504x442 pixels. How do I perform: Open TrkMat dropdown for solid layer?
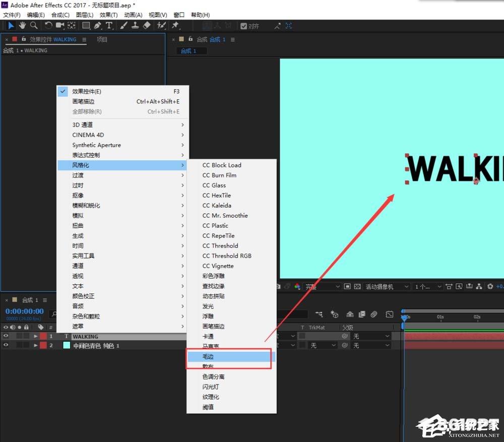click(323, 345)
